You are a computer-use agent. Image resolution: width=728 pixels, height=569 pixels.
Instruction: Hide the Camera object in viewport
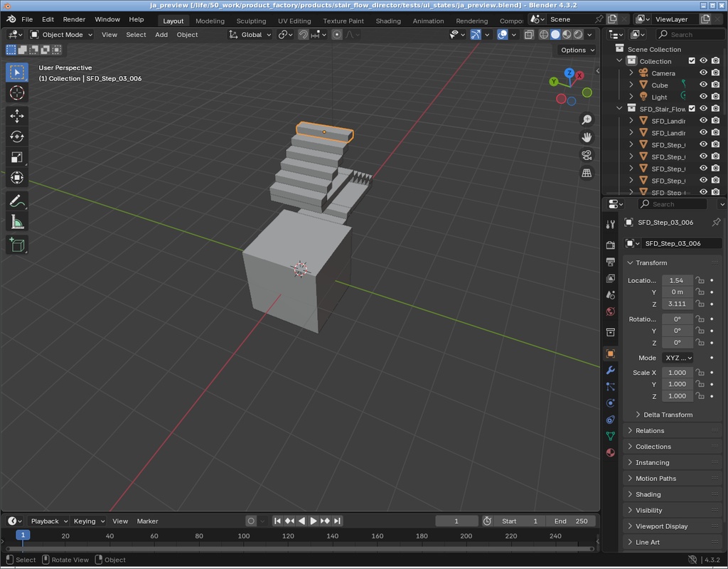pos(703,73)
